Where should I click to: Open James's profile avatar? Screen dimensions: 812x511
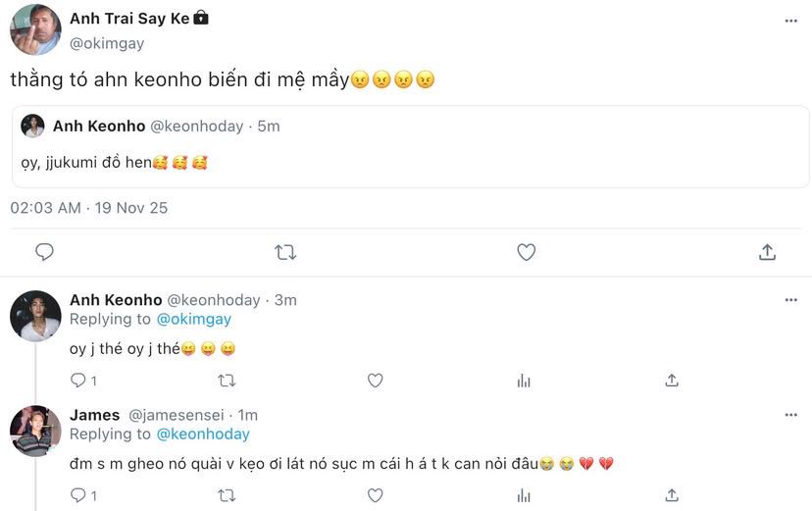pos(35,432)
